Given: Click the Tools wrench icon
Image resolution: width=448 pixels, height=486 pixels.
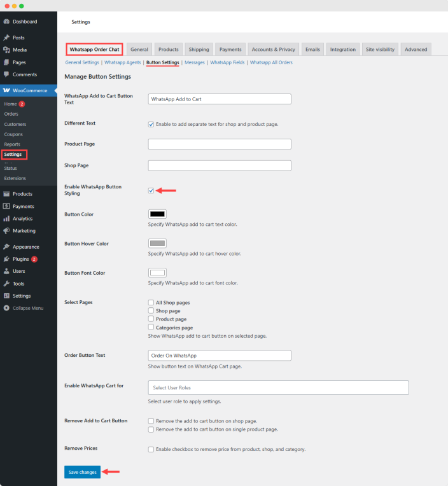Looking at the screenshot, I should click(x=6, y=284).
